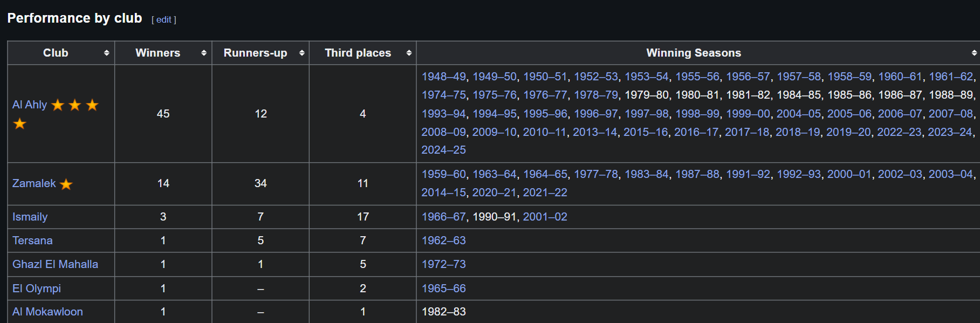The height and width of the screenshot is (323, 980).
Task: Open the 1959–60 season link
Action: [443, 174]
